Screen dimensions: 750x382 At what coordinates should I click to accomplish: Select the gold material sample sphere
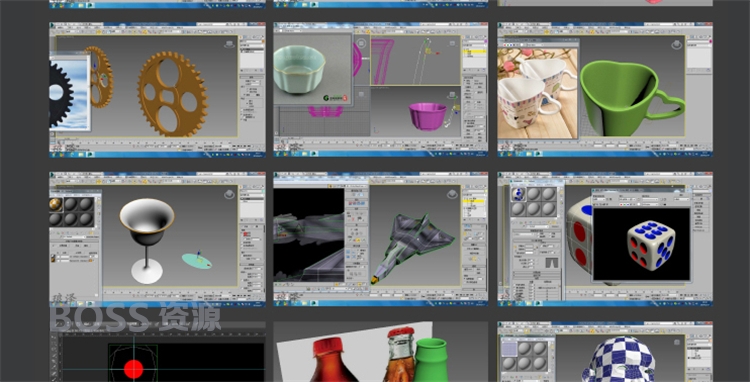click(56, 204)
